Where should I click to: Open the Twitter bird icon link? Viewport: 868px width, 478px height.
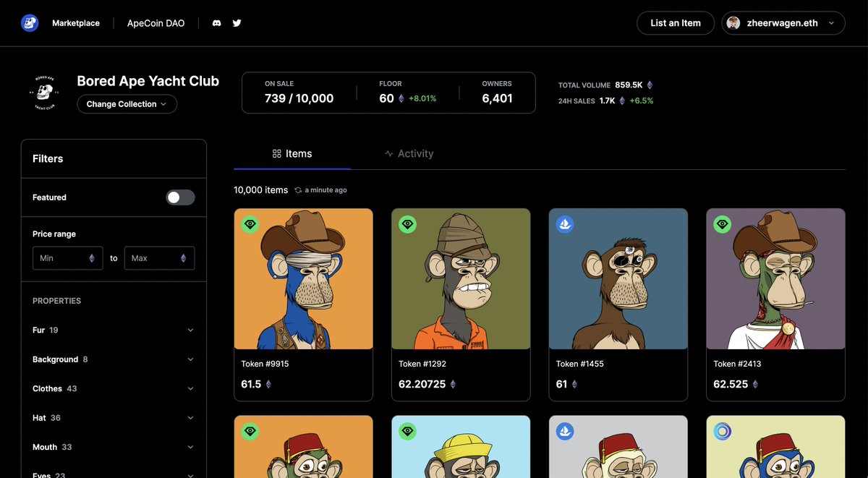[x=237, y=23]
